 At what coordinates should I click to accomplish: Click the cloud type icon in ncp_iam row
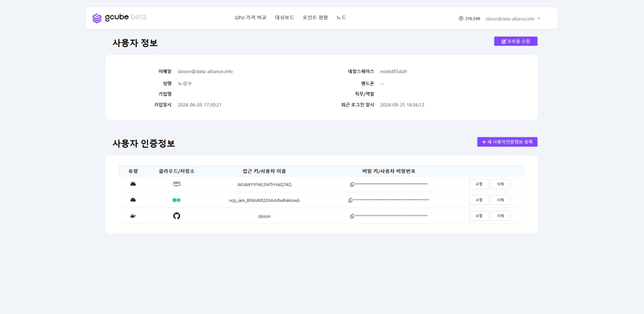tap(133, 200)
